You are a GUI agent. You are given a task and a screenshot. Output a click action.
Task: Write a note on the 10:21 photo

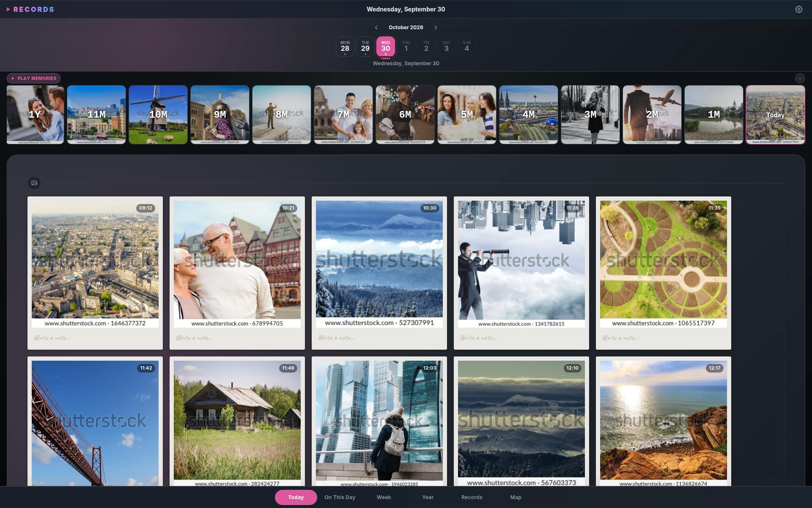click(237, 338)
